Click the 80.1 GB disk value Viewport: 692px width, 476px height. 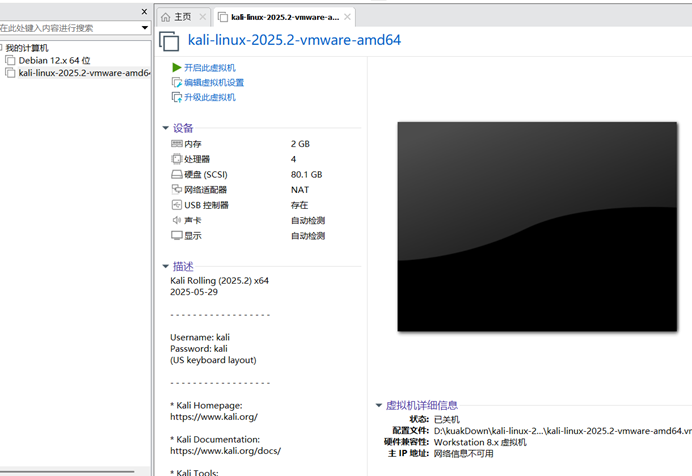[x=306, y=175]
